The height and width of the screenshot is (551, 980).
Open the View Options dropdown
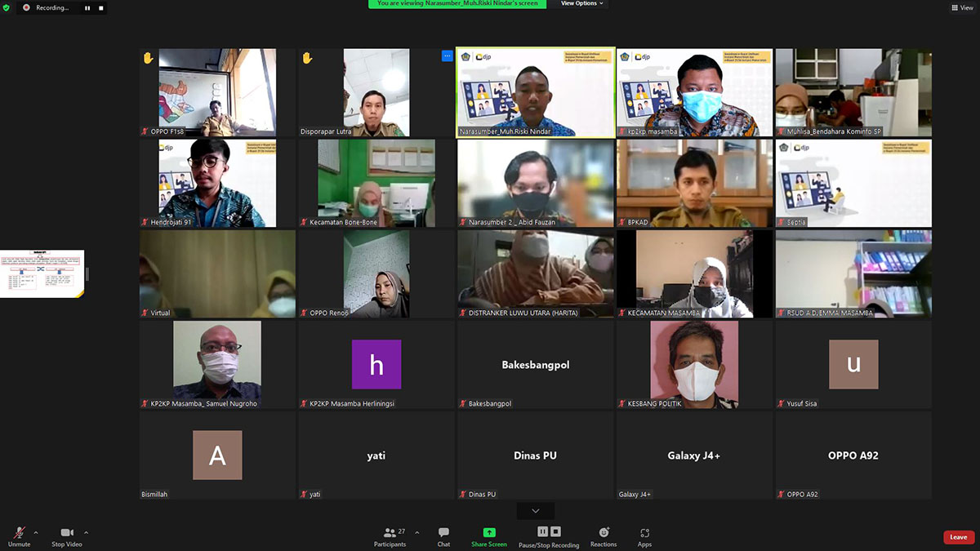point(582,4)
